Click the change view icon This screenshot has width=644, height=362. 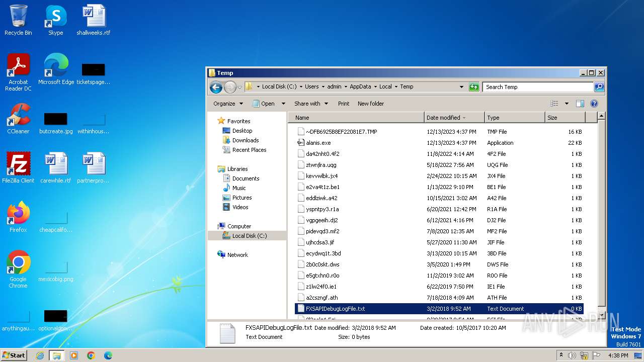554,104
